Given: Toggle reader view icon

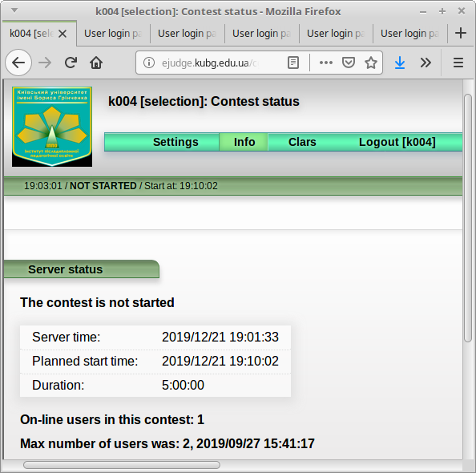Looking at the screenshot, I should coord(293,63).
